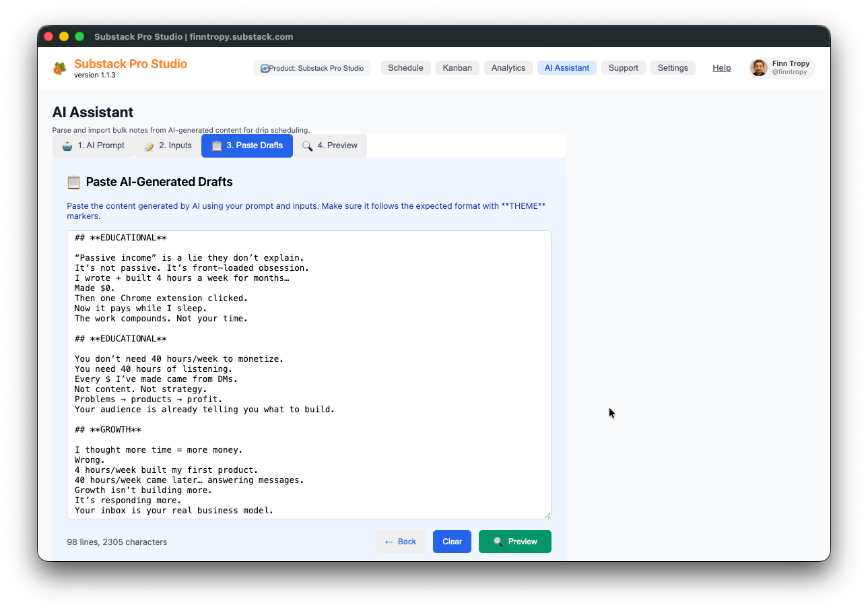The image size is (868, 611).
Task: Open the Kanban board
Action: tap(457, 68)
